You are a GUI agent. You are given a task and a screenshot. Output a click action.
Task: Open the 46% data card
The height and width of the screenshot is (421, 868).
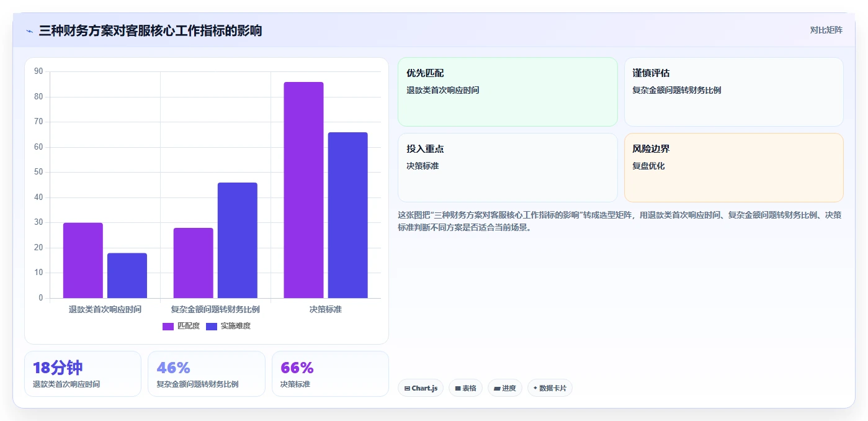[x=207, y=374]
